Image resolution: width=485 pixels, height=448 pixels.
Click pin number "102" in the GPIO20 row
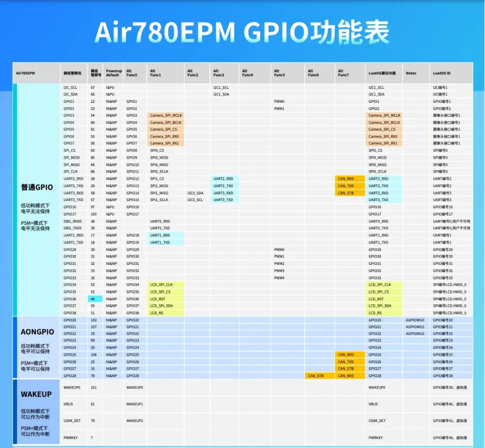point(93,320)
